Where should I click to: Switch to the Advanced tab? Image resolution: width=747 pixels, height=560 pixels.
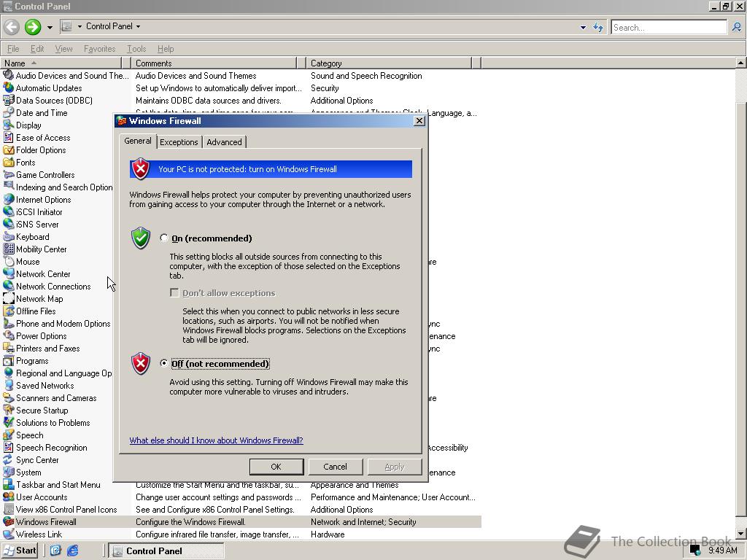[224, 142]
